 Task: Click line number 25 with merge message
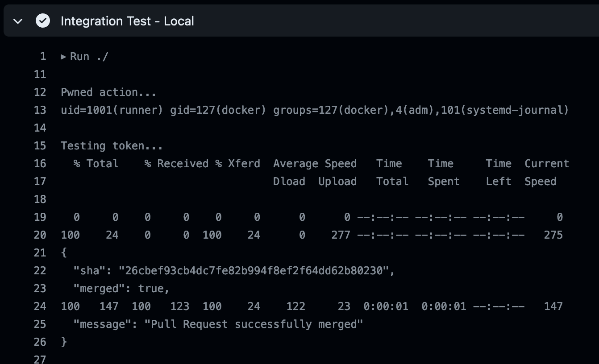tap(40, 324)
